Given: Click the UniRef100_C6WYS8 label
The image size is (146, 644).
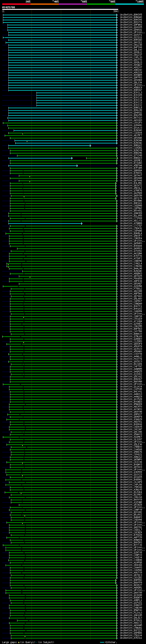Looking at the screenshot, I should (x=131, y=316).
